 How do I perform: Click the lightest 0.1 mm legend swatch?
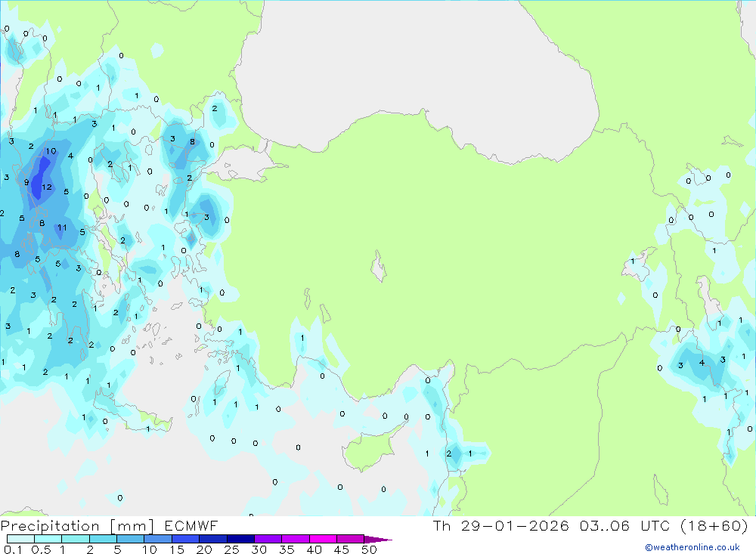click(20, 539)
